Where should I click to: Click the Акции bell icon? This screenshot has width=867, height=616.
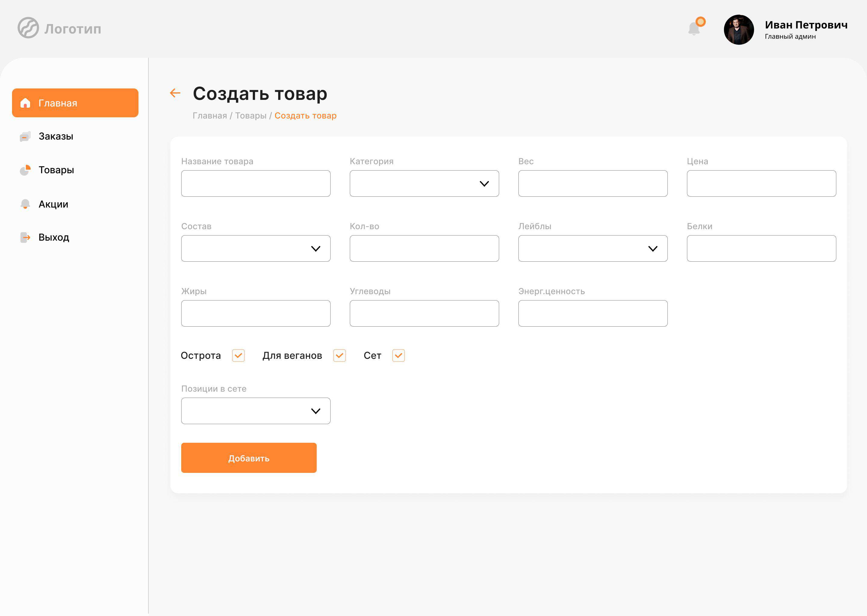[25, 204]
